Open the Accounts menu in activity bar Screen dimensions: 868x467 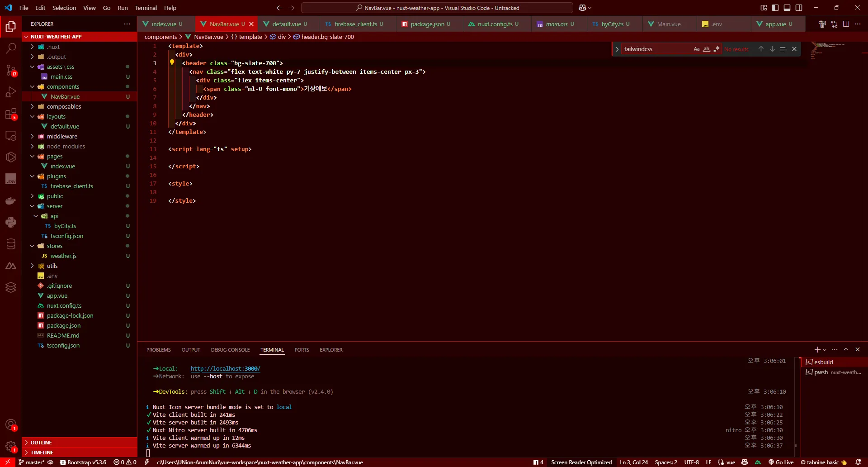point(11,425)
